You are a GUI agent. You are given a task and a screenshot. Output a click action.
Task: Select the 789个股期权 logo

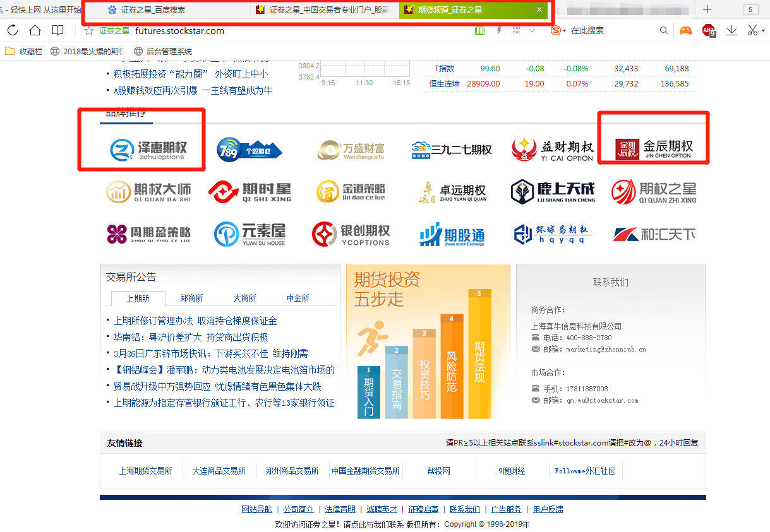(x=249, y=150)
